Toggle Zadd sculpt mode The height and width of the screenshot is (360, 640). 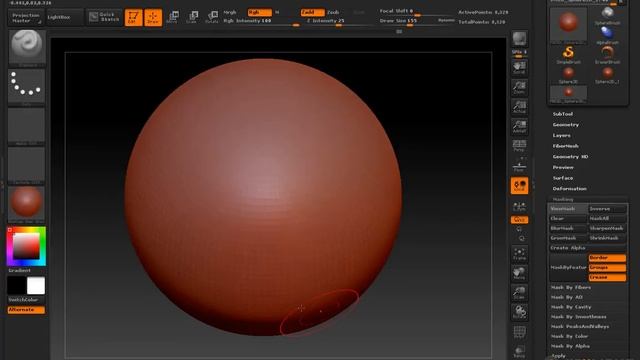312,12
